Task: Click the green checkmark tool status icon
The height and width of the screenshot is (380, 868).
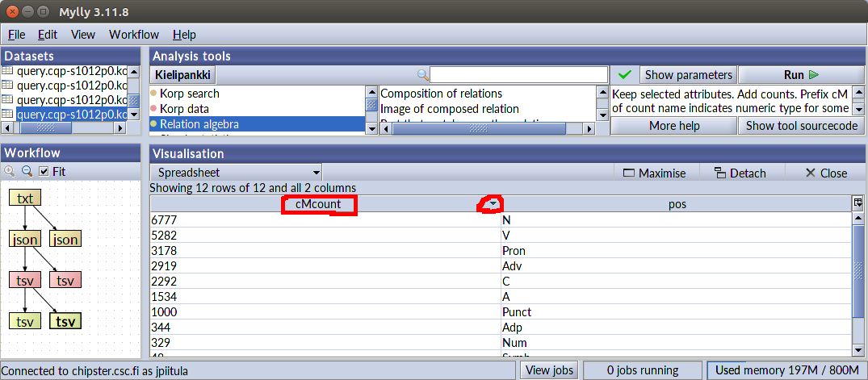Action: (x=624, y=75)
